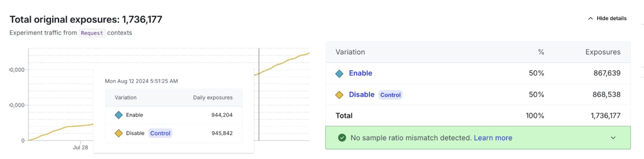Click the Variation column header

click(350, 52)
